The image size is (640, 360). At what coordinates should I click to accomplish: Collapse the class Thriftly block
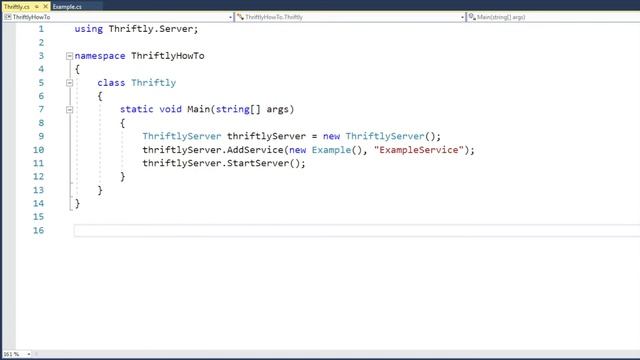tap(69, 83)
